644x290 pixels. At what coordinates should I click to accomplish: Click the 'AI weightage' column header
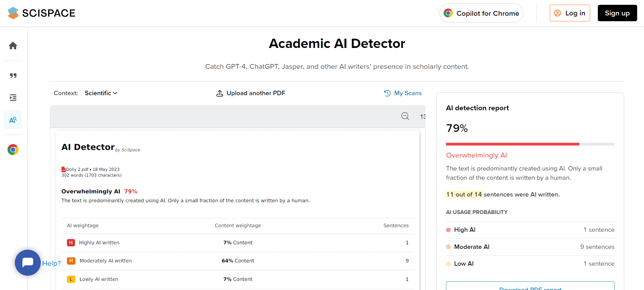click(x=83, y=225)
